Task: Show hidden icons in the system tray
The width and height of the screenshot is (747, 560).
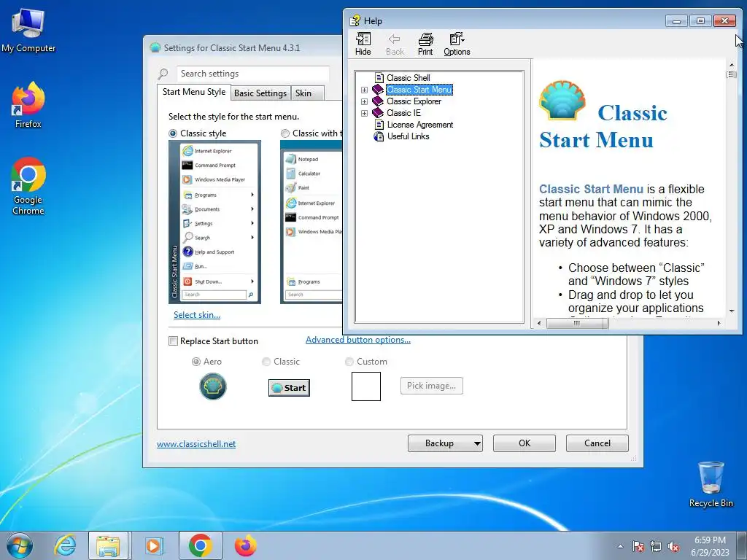Action: pos(620,547)
